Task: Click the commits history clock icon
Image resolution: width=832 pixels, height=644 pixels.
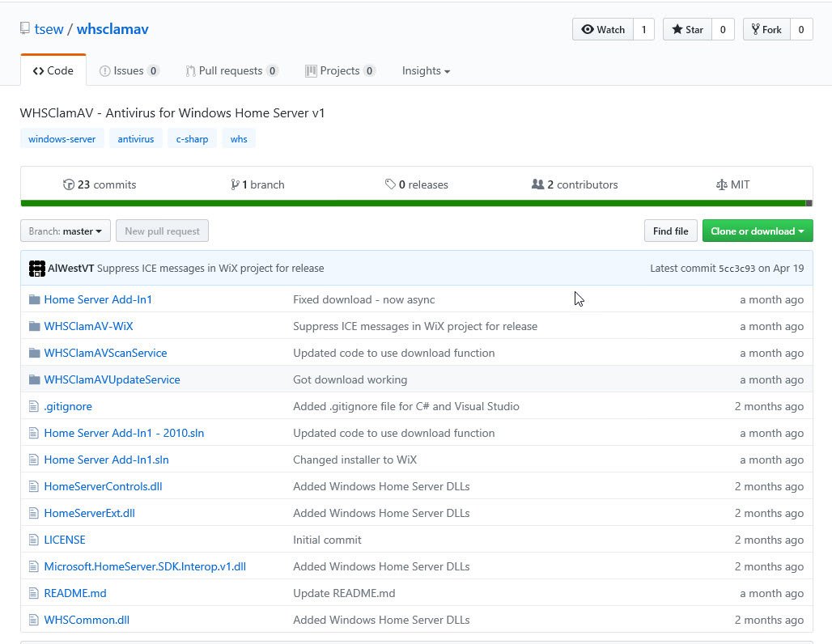Action: pos(69,184)
